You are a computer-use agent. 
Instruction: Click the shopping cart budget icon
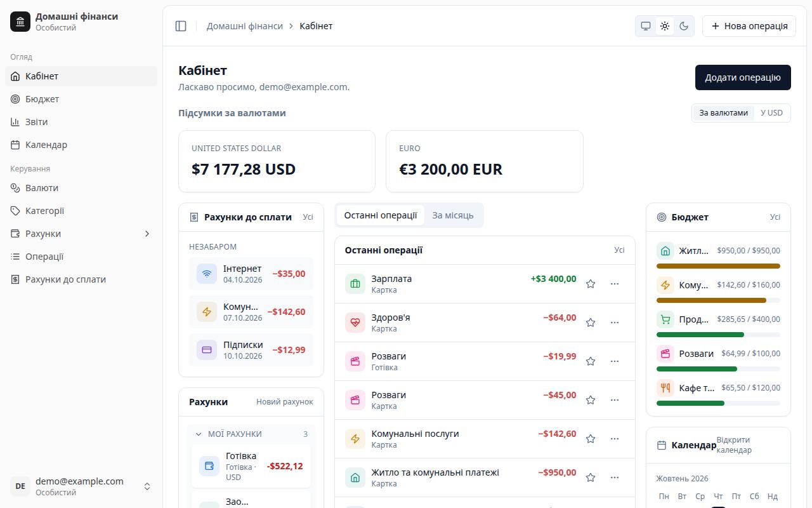tap(665, 319)
